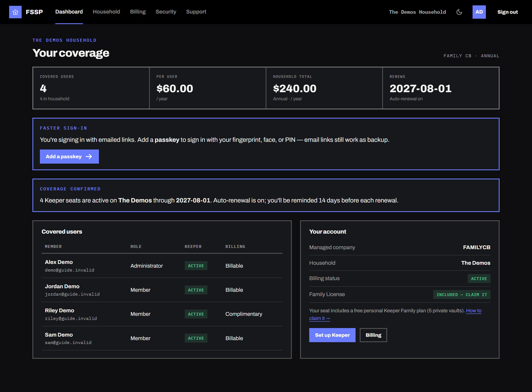This screenshot has width=532, height=392.
Task: Click the MEMBER column header
Action: pos(53,246)
